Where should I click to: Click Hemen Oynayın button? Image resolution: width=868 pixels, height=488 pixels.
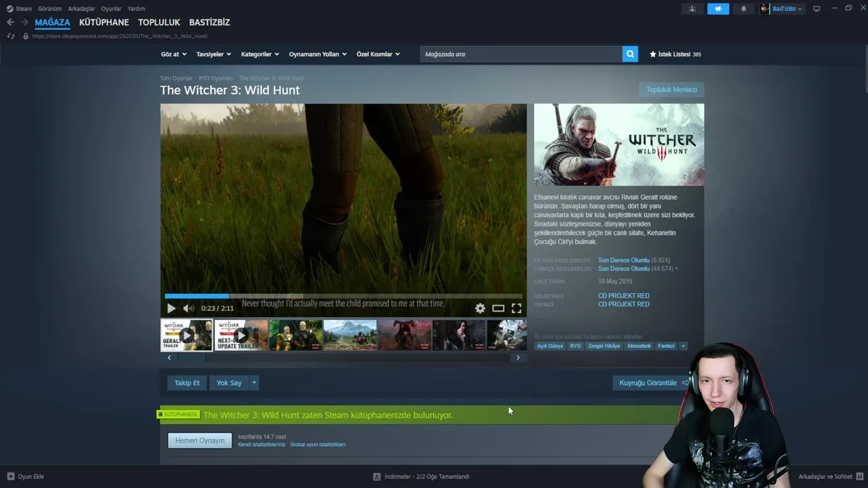coord(200,441)
